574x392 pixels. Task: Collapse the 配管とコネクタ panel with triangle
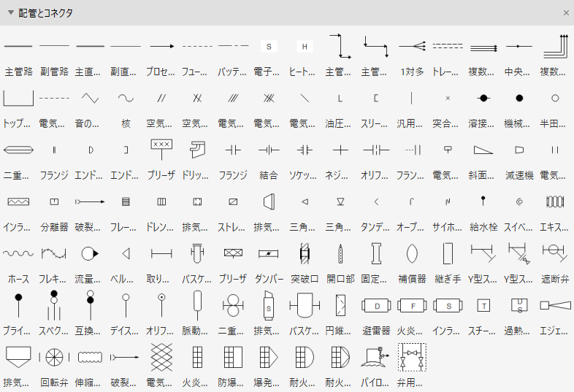coord(10,13)
